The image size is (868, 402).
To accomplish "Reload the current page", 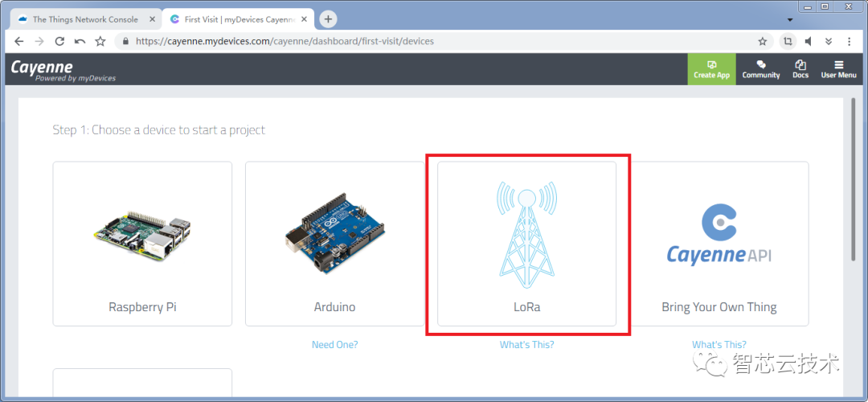I will tap(59, 42).
